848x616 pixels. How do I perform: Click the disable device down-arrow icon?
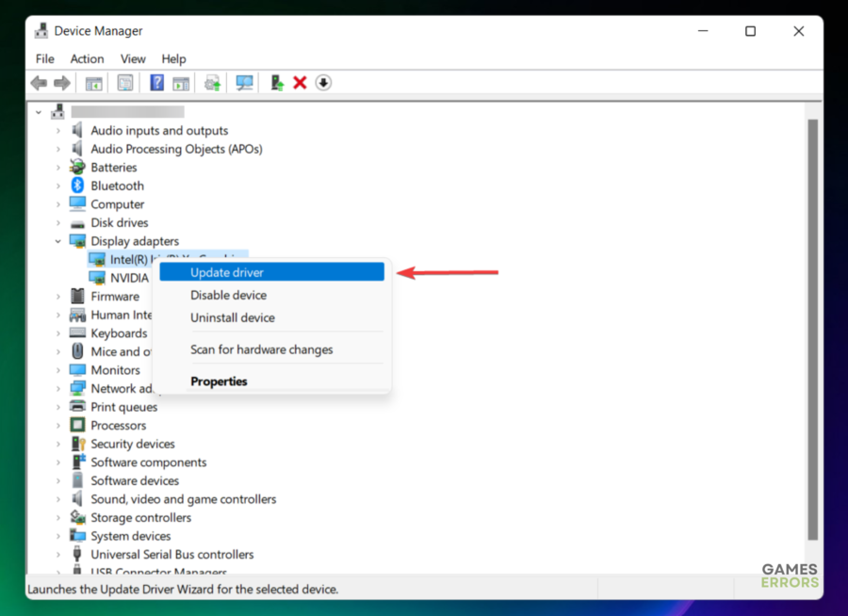[x=323, y=83]
